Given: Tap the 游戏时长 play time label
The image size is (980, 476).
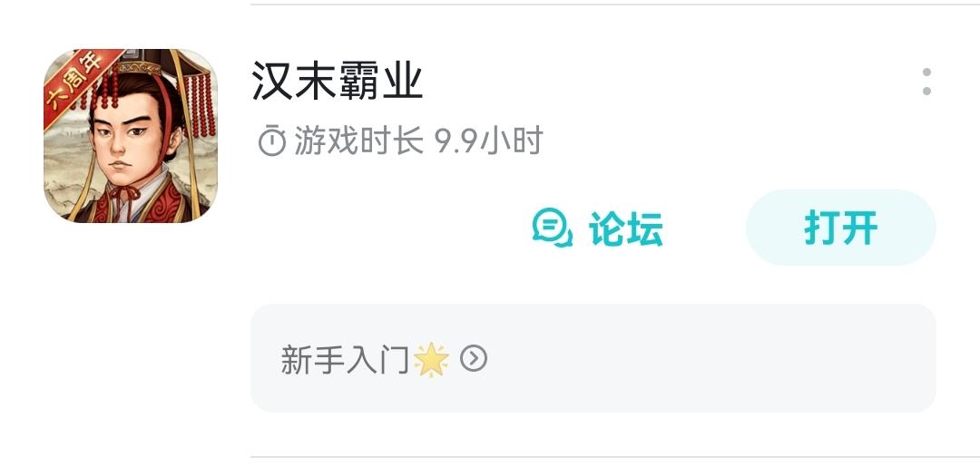Looking at the screenshot, I should coord(358,141).
